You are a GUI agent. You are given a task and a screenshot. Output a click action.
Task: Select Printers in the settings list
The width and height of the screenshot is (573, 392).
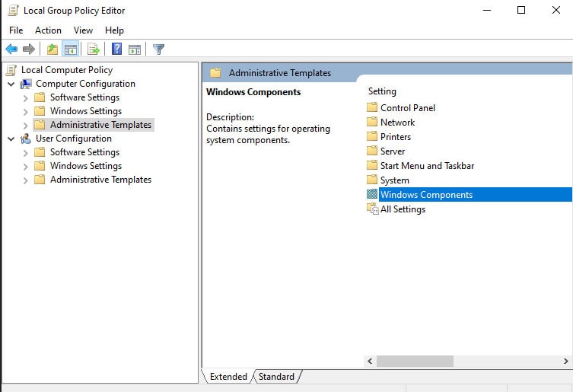pyautogui.click(x=396, y=137)
